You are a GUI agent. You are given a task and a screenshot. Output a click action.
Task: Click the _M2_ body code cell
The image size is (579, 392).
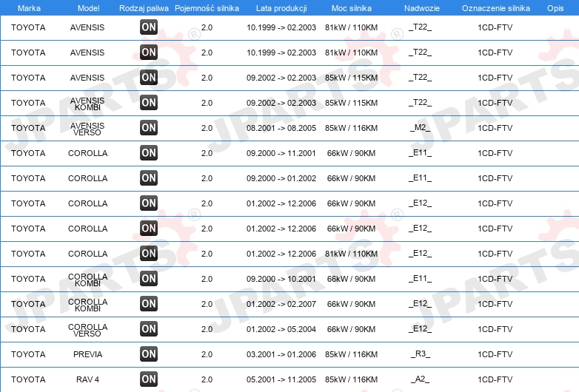[x=421, y=128]
